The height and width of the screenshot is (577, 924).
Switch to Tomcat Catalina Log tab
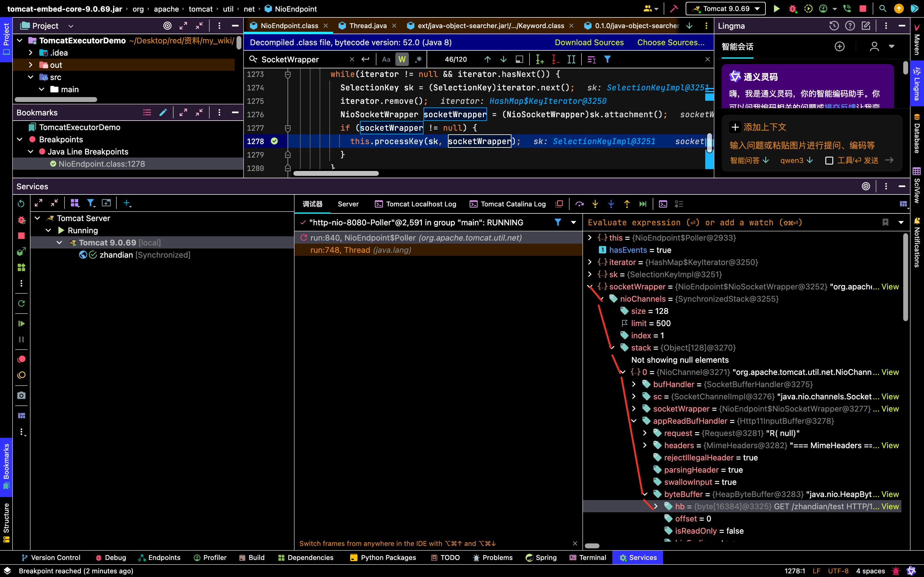point(508,204)
